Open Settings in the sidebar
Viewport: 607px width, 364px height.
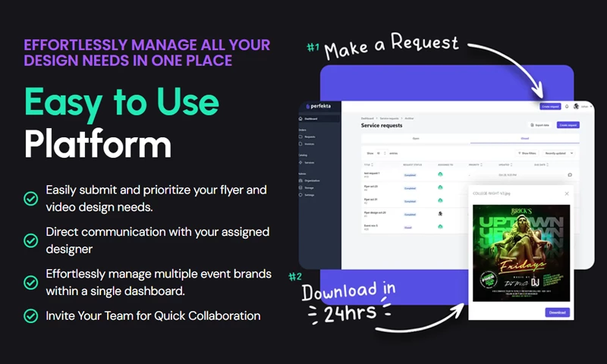coord(310,195)
